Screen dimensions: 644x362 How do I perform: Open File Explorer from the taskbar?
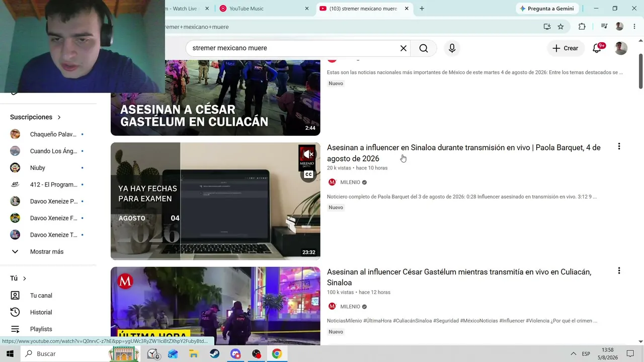click(x=194, y=354)
